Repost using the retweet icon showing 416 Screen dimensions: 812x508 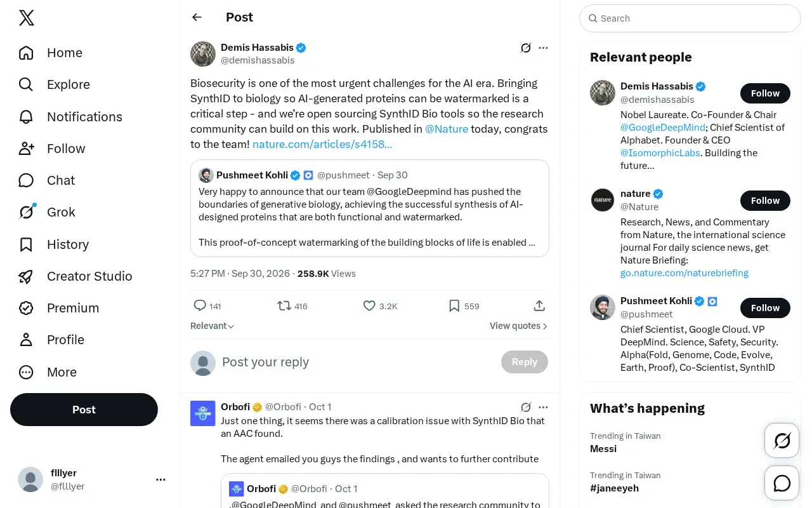coord(292,306)
